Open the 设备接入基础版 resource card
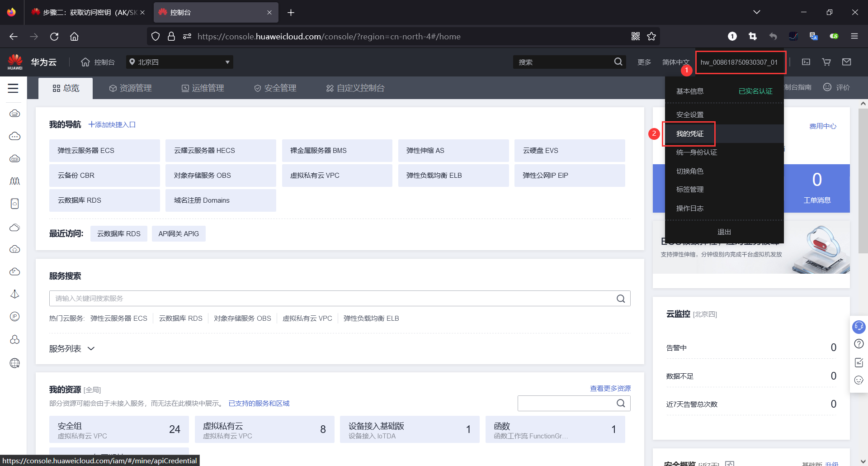This screenshot has height=466, width=868. pyautogui.click(x=410, y=429)
